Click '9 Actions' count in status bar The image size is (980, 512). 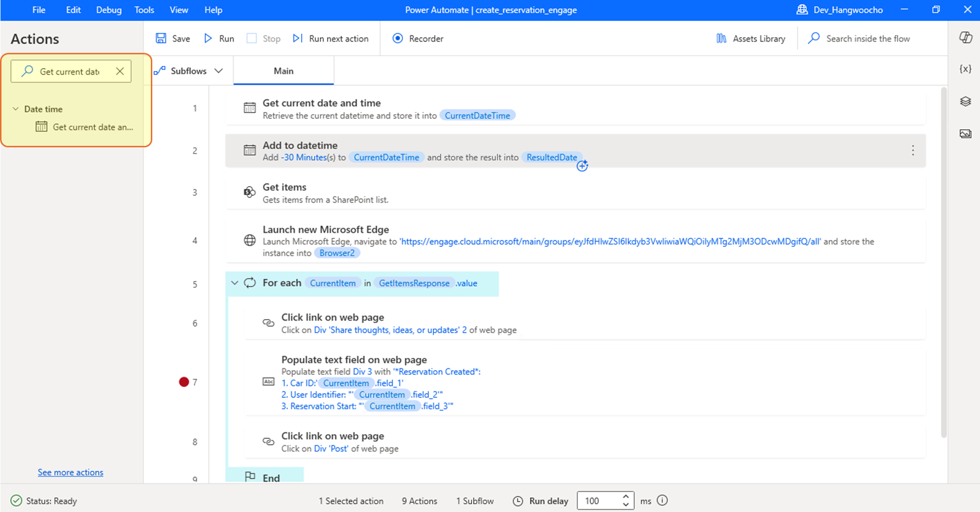coord(419,501)
